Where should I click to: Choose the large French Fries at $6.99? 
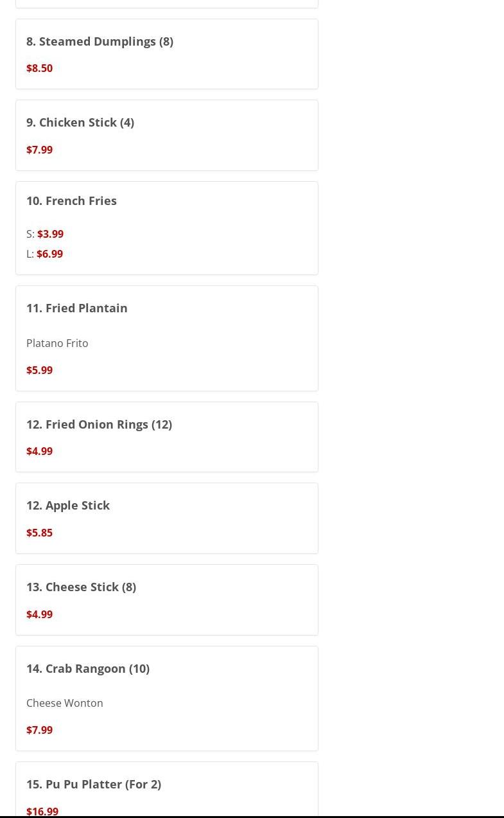49,254
